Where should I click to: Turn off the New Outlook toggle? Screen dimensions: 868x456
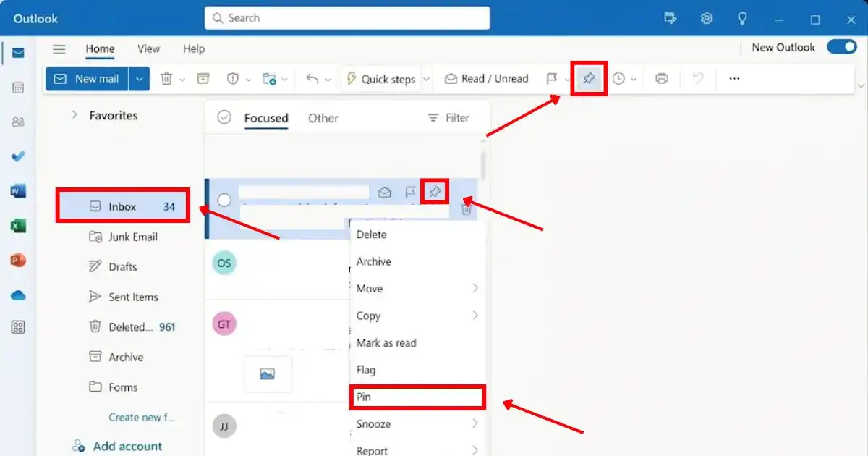(842, 47)
